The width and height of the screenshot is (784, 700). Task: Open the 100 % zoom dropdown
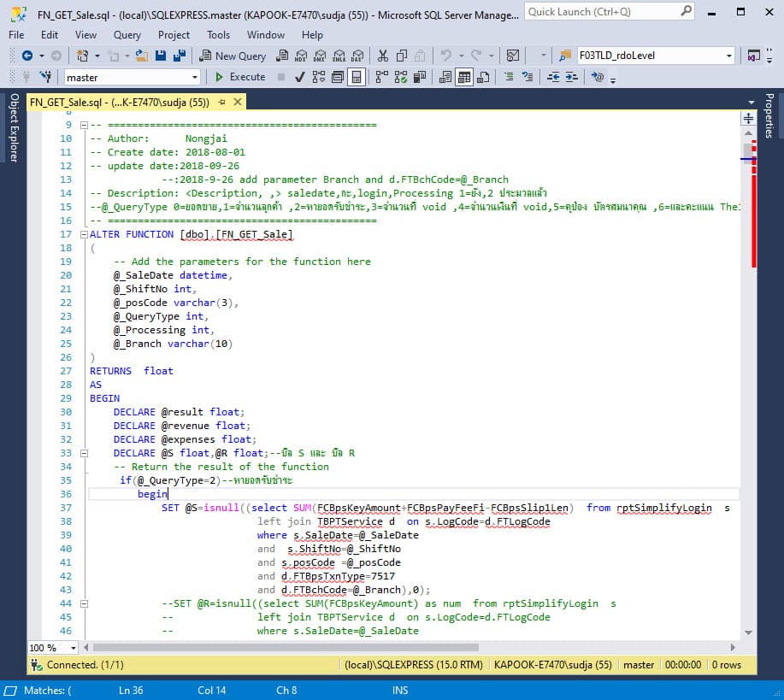(x=74, y=648)
